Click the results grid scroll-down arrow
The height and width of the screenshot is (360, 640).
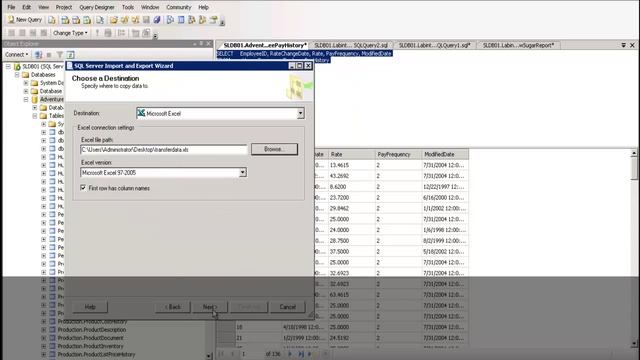click(633, 343)
